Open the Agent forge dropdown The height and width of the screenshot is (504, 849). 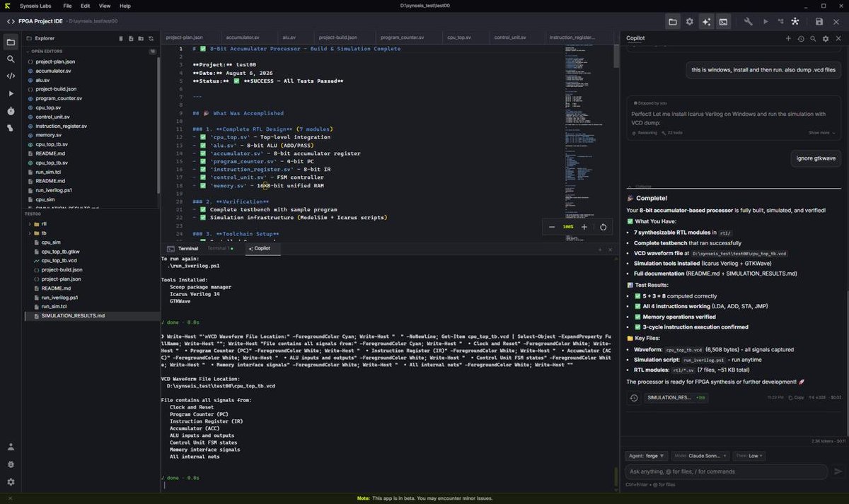[x=646, y=456]
